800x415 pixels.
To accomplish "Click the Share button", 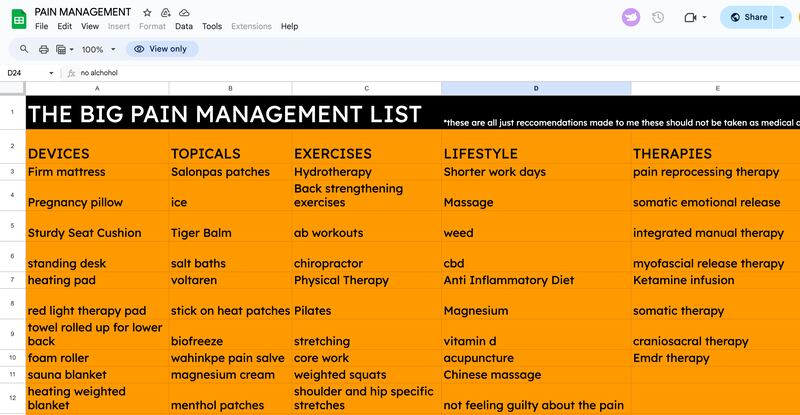I will (x=750, y=17).
